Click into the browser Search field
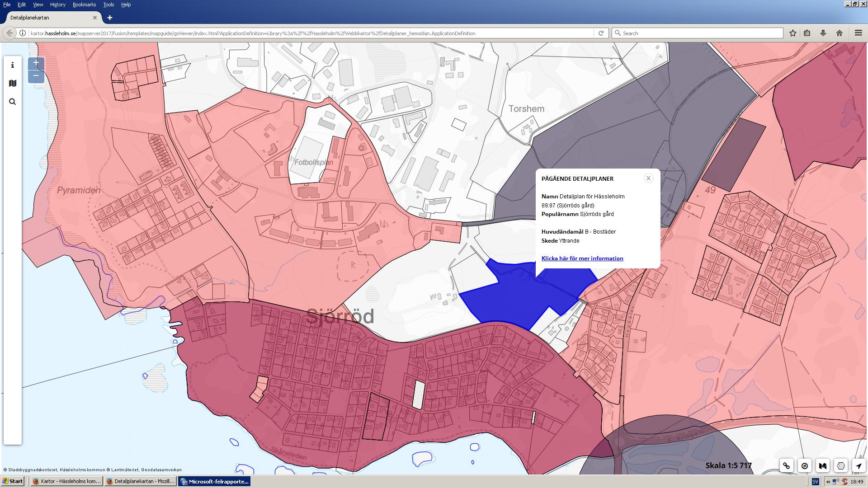The image size is (868, 488). pyautogui.click(x=698, y=33)
